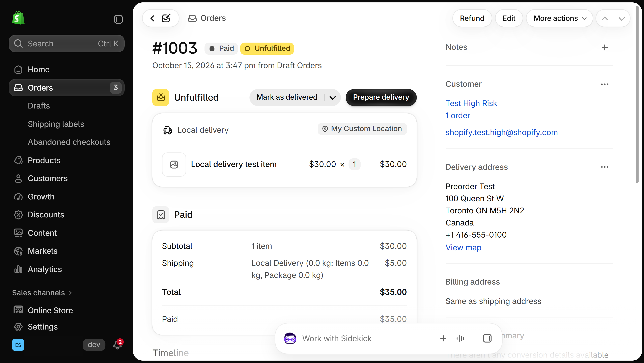
Task: Click the product image placeholder thumbnail
Action: pos(174,165)
